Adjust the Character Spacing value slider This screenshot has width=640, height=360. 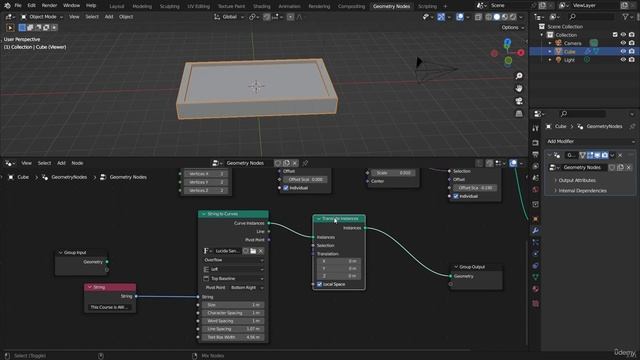click(x=233, y=313)
